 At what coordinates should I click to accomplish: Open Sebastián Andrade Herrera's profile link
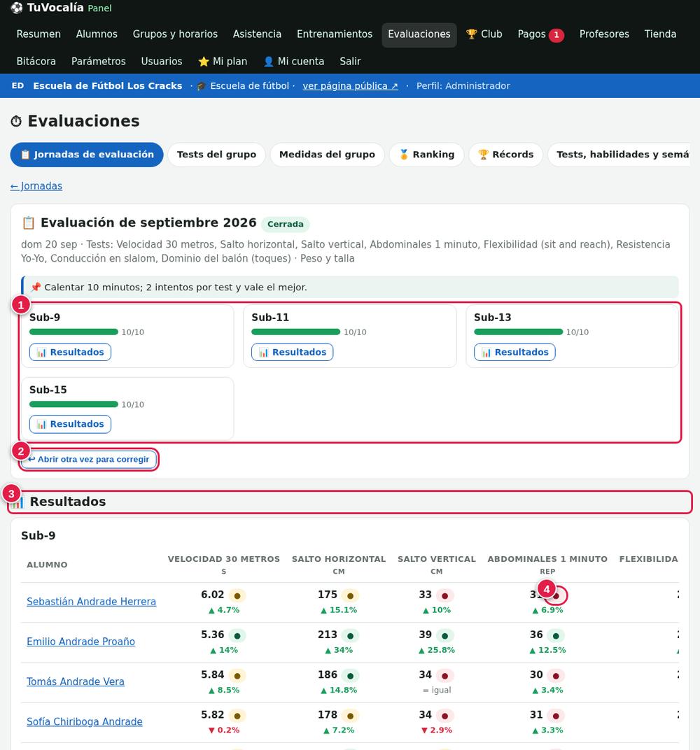[x=92, y=602]
